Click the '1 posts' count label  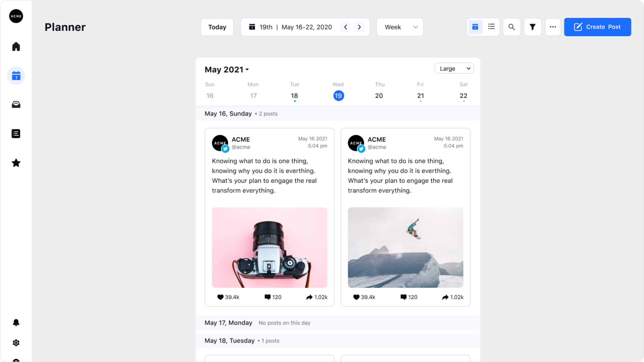point(270,341)
